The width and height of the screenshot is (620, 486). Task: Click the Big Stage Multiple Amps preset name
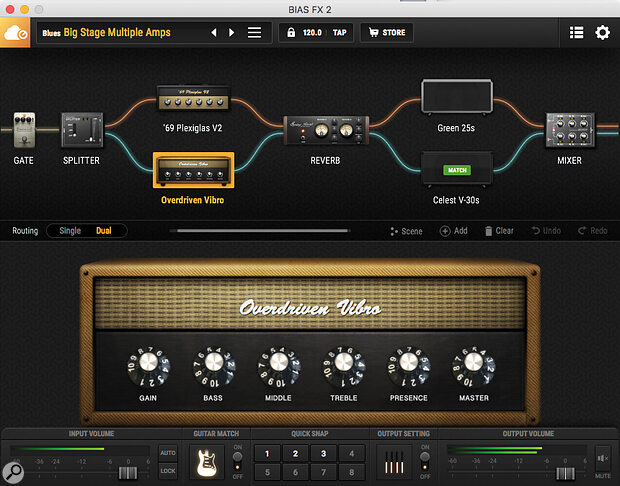[117, 32]
